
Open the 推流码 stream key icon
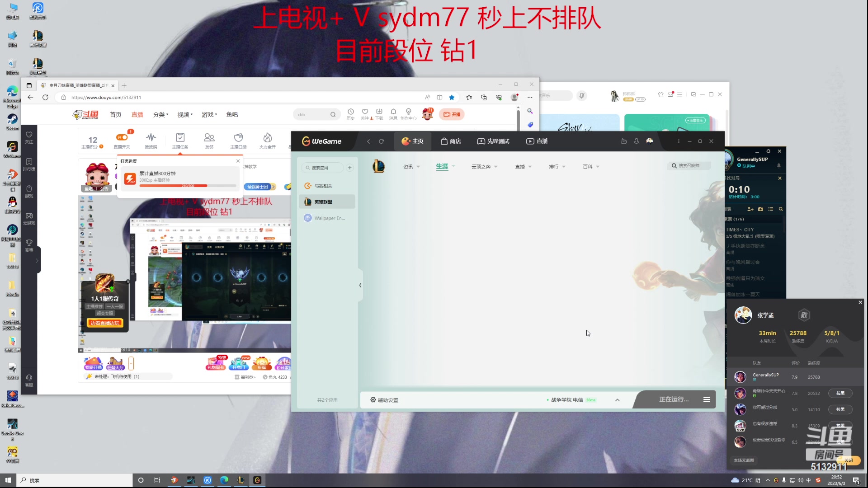click(x=151, y=137)
